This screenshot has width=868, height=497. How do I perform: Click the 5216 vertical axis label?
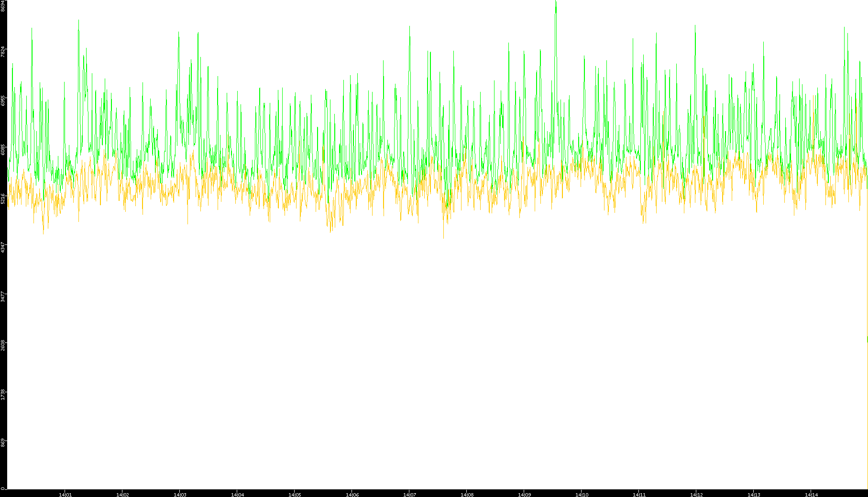(x=3, y=199)
